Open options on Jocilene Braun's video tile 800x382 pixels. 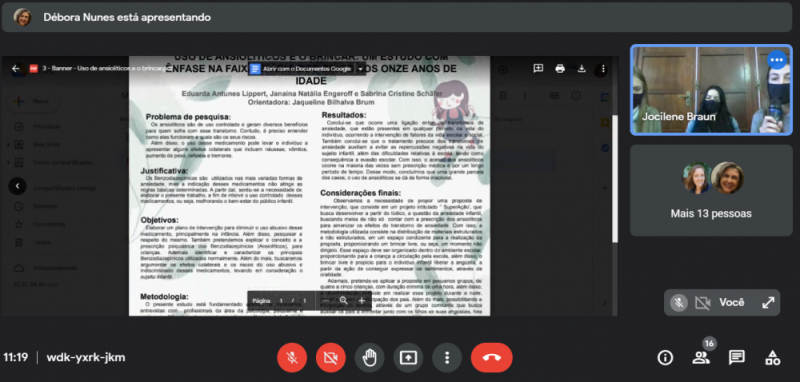pyautogui.click(x=777, y=60)
